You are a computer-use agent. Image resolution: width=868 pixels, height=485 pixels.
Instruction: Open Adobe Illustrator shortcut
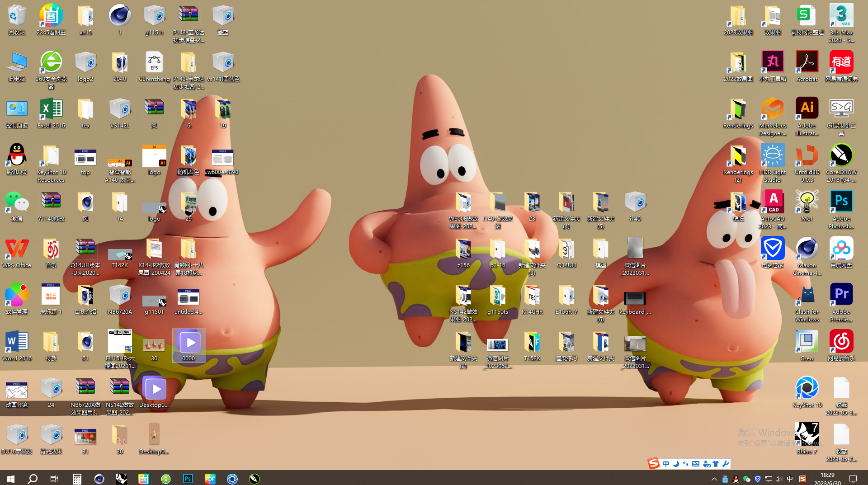[807, 117]
